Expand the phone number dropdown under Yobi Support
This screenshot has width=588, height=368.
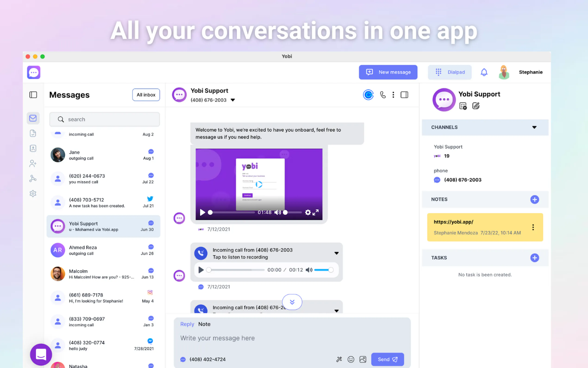pos(233,100)
